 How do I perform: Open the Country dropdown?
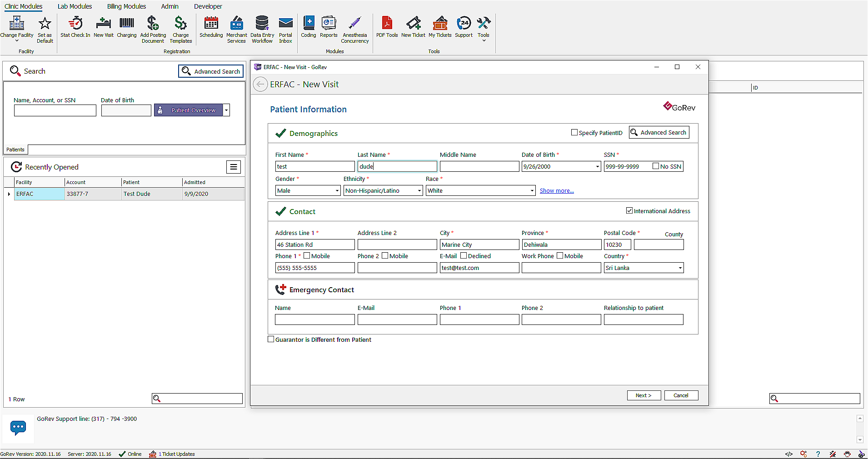(x=680, y=268)
